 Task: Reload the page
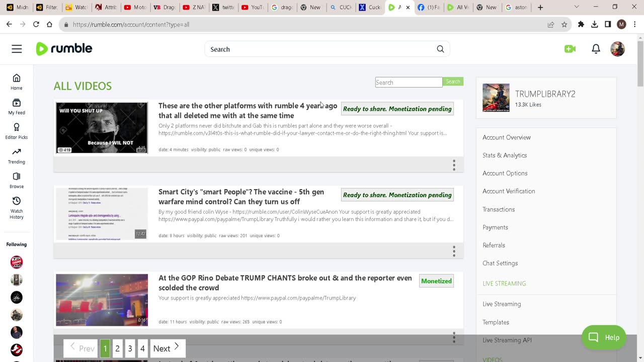(36, 24)
